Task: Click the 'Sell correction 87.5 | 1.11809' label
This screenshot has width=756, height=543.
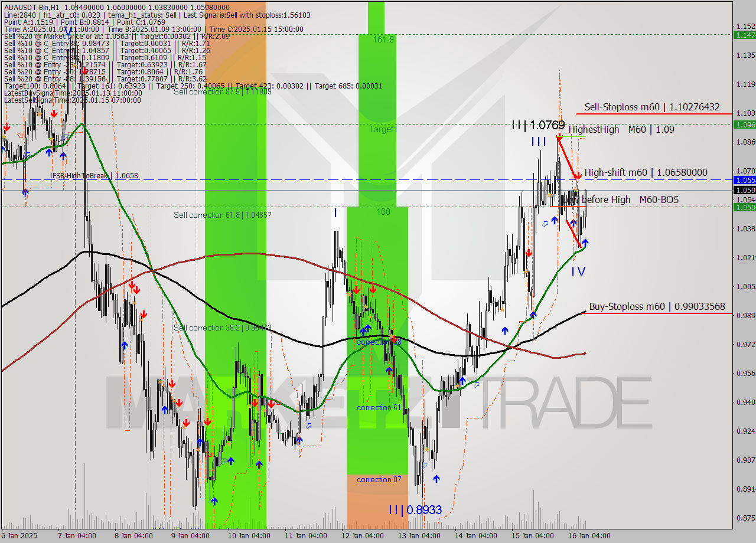Action: tap(223, 91)
